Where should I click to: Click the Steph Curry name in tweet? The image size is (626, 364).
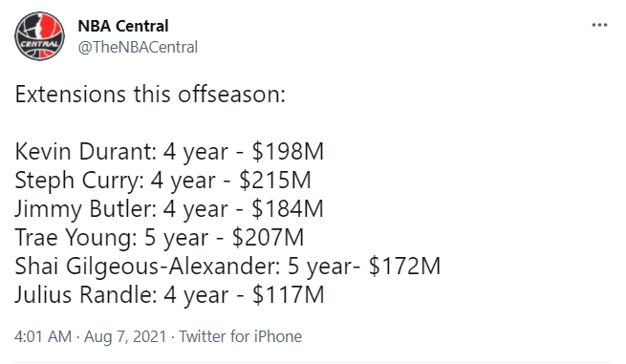[77, 181]
